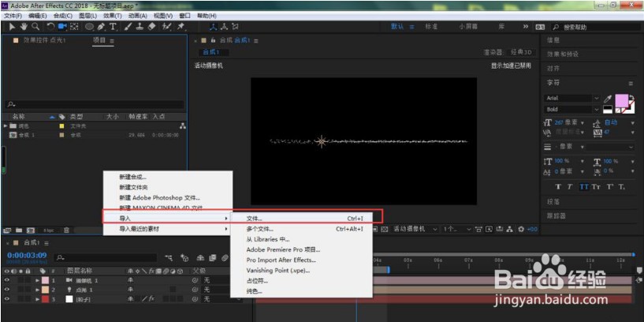Choose View Axis mode icon
Screen dimensions: 644x322
(x=235, y=27)
